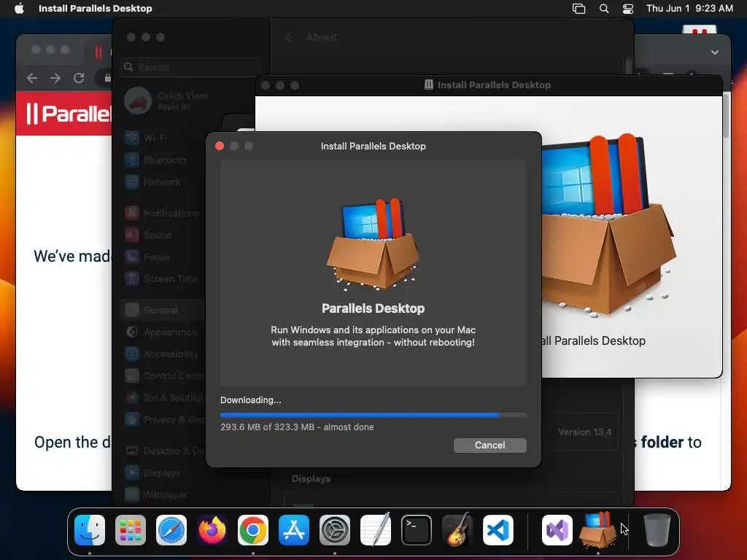Open Launchpad from the Dock
747x560 pixels.
pos(131,530)
